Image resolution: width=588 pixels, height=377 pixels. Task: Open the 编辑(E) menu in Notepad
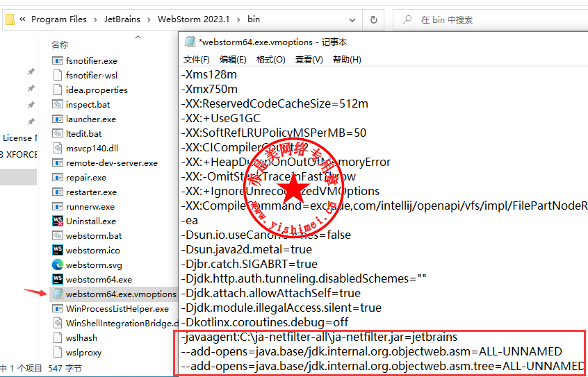click(233, 60)
